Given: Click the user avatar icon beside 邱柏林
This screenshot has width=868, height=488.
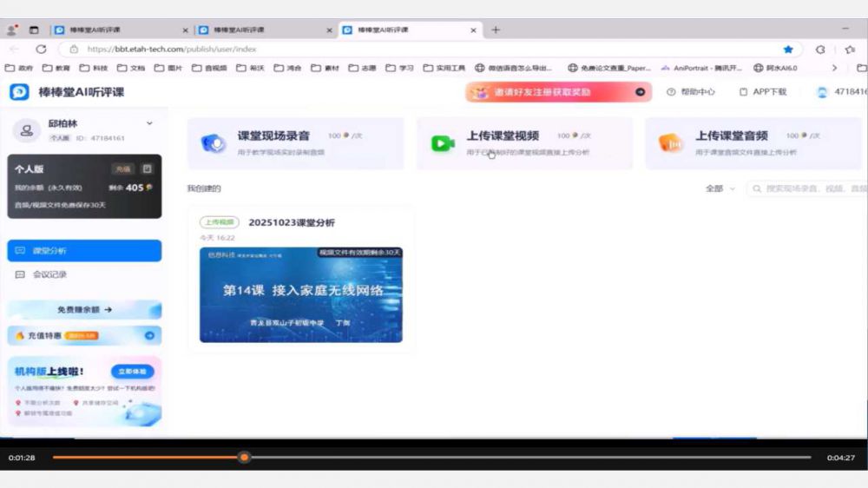Looking at the screenshot, I should (27, 130).
